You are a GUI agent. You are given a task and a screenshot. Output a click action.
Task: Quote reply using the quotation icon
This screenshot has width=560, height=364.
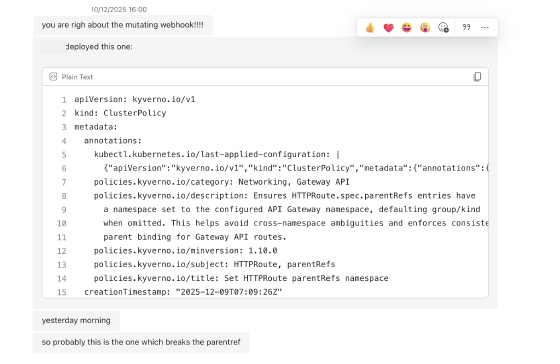click(466, 27)
